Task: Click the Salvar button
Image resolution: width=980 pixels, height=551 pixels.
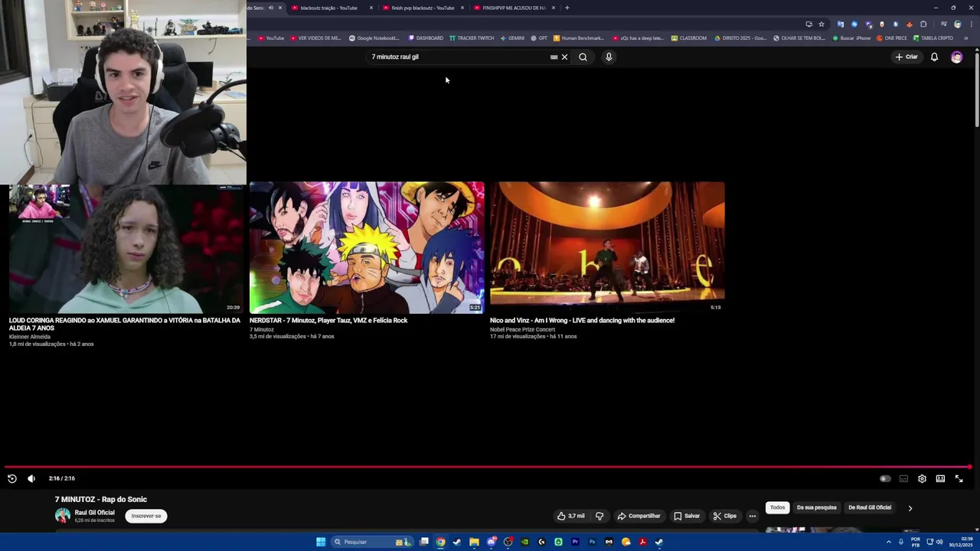Action: (687, 516)
